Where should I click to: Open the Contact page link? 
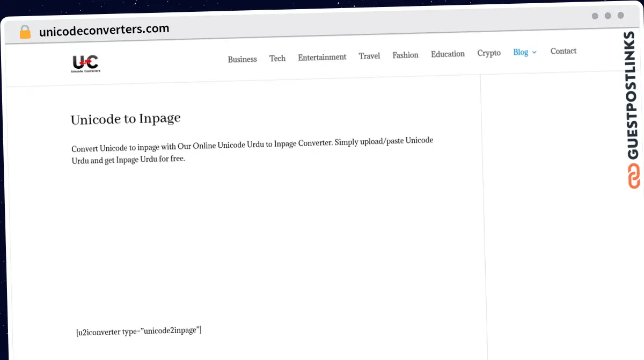point(563,51)
